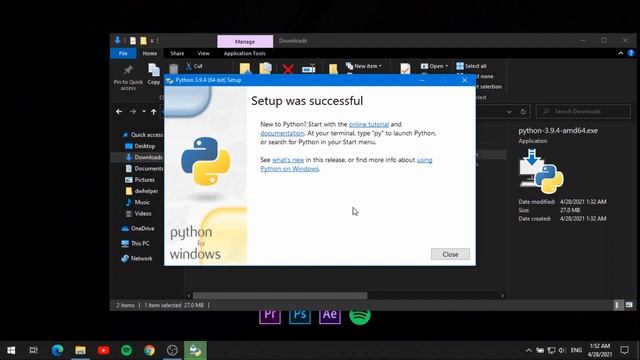Open the documentation link
Screen dimensions: 640x360
click(x=282, y=133)
